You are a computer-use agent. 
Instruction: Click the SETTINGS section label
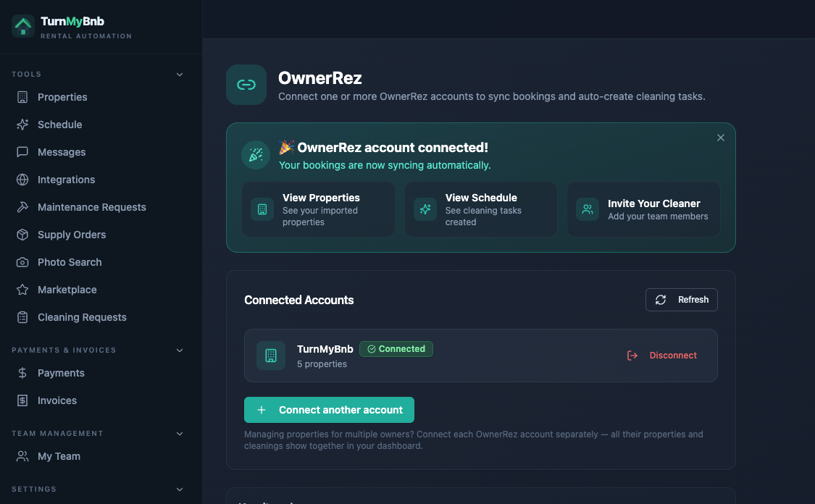pyautogui.click(x=34, y=490)
